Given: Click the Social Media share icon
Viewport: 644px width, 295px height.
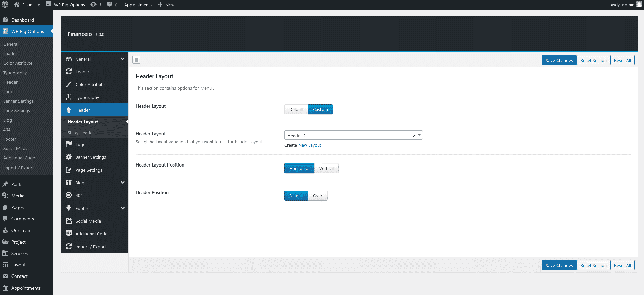Looking at the screenshot, I should point(69,221).
